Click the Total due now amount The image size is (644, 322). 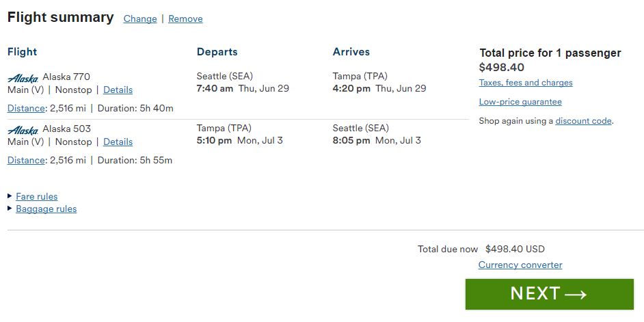point(515,249)
